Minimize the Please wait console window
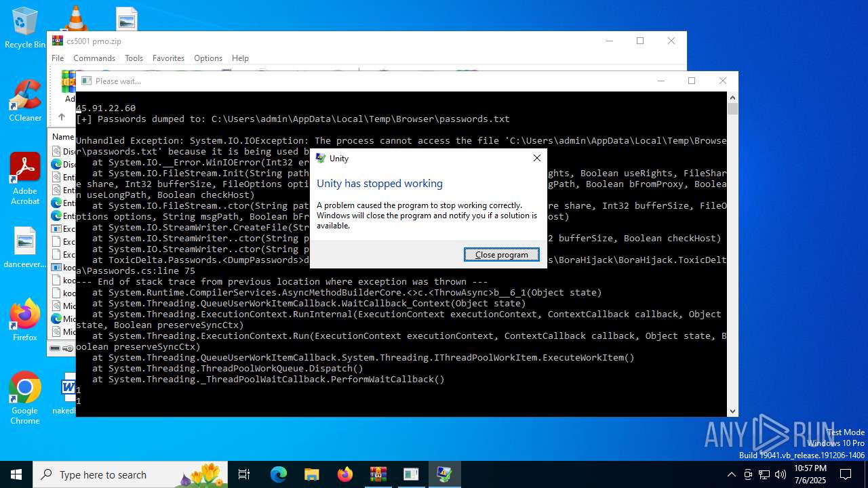This screenshot has height=488, width=868. click(661, 81)
